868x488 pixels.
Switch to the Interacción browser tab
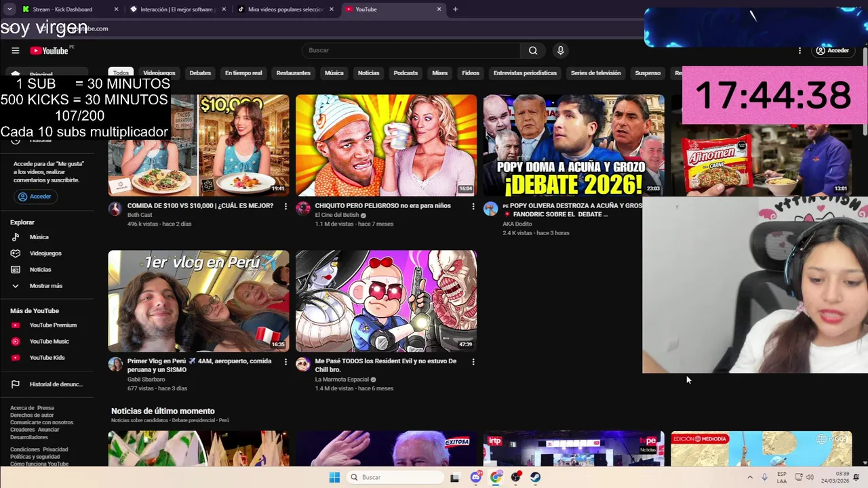pyautogui.click(x=178, y=9)
